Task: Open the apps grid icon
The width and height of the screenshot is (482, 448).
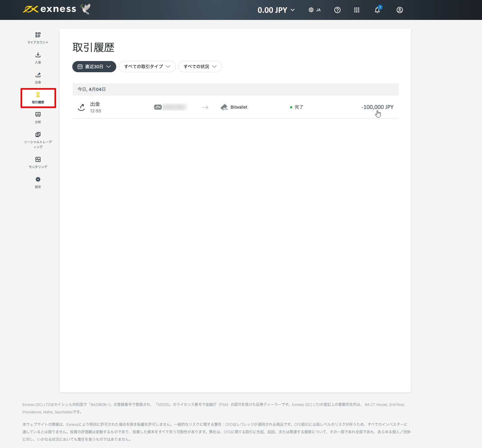Action: tap(357, 10)
